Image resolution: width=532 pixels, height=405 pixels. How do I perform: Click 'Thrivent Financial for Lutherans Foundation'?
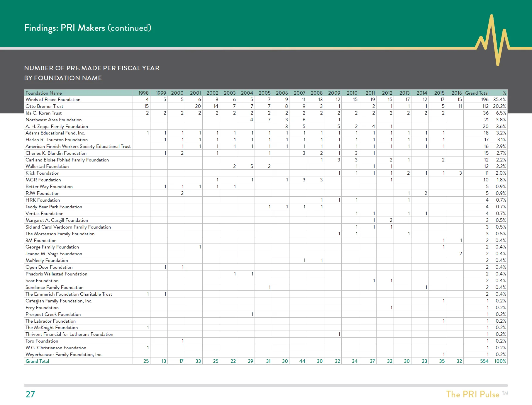point(69,334)
